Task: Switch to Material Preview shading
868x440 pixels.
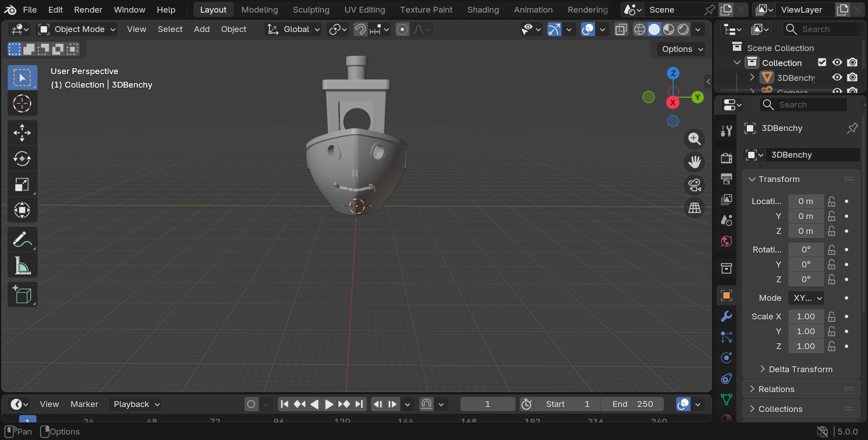Action: click(669, 29)
